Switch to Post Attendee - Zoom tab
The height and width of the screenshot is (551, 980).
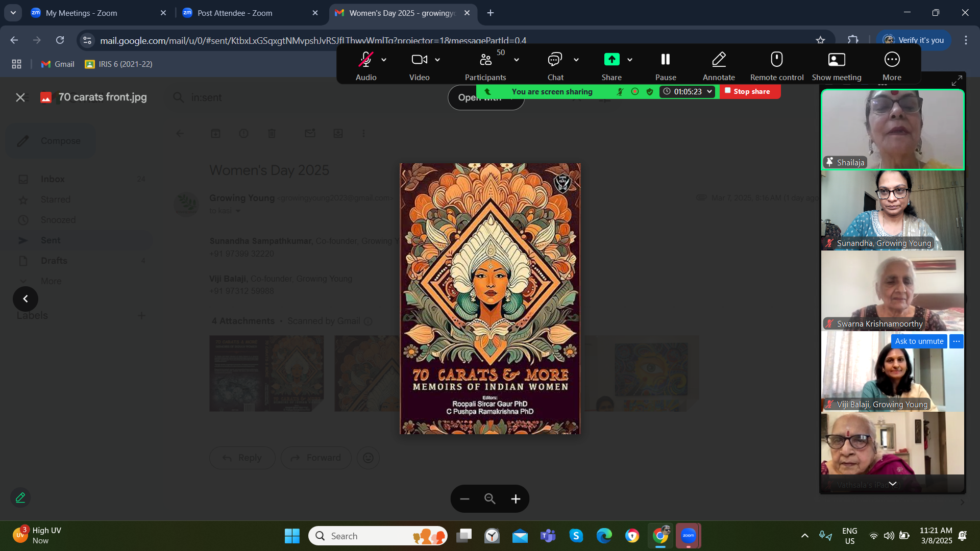point(235,13)
